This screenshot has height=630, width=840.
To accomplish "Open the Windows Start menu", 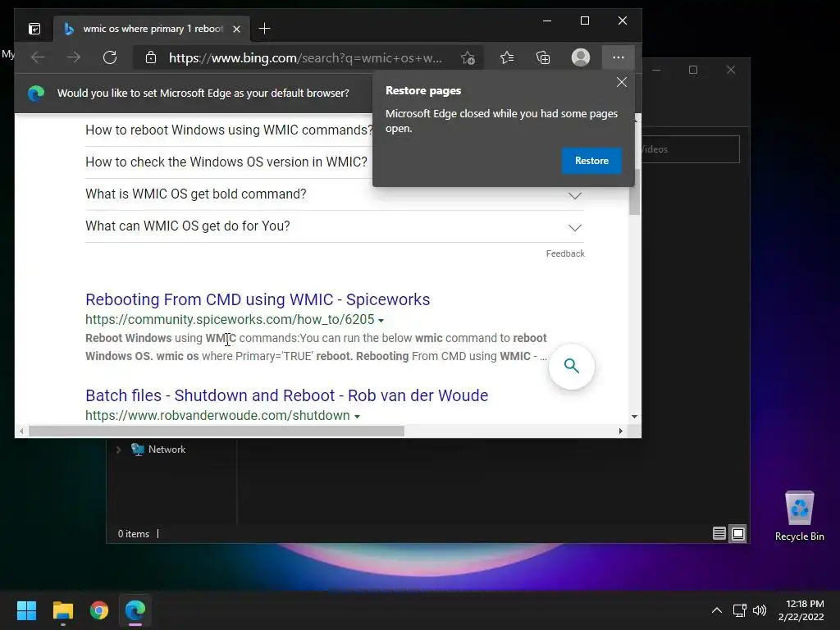I will click(26, 610).
